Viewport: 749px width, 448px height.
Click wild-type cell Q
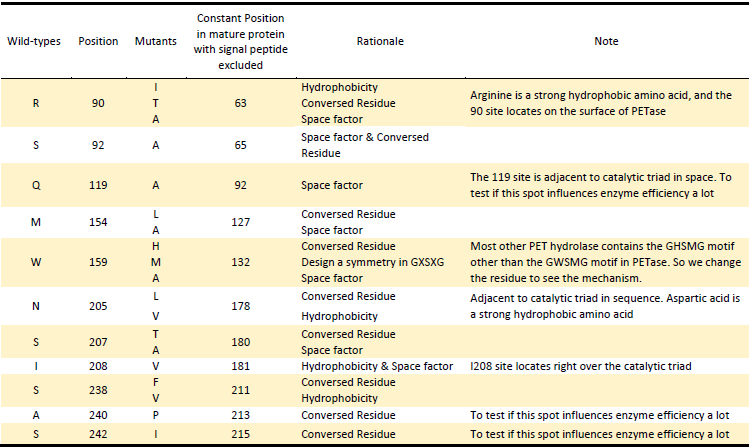37,185
